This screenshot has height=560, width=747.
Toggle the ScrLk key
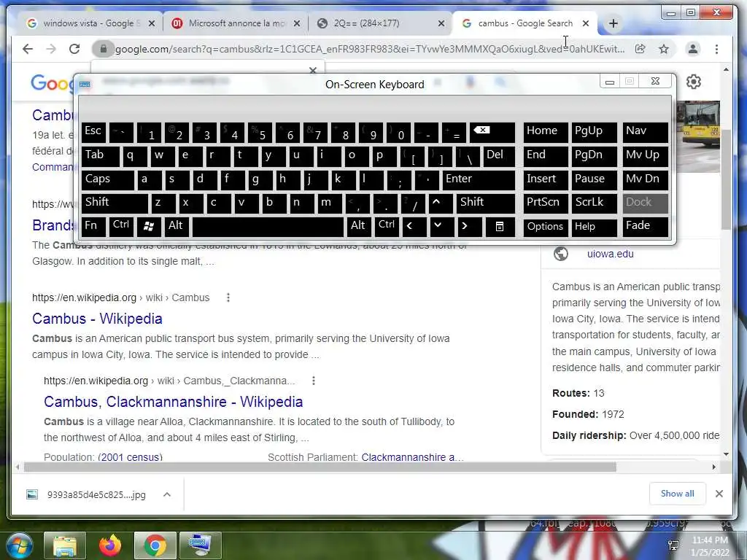pyautogui.click(x=594, y=203)
